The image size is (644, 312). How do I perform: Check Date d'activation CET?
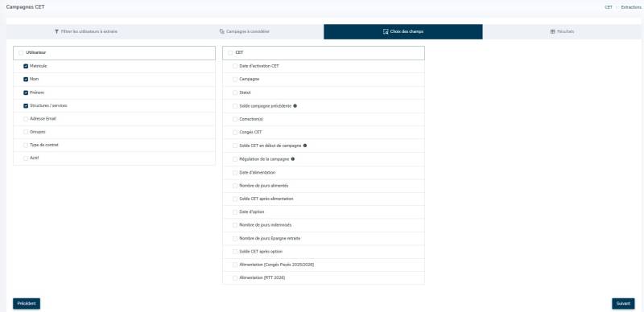tap(235, 66)
